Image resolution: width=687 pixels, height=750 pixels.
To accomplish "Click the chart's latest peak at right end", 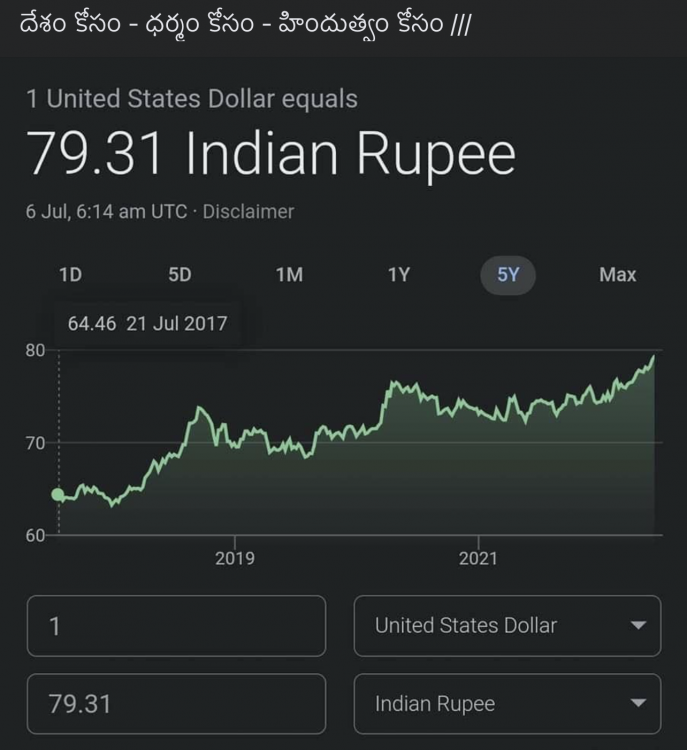I will point(654,356).
